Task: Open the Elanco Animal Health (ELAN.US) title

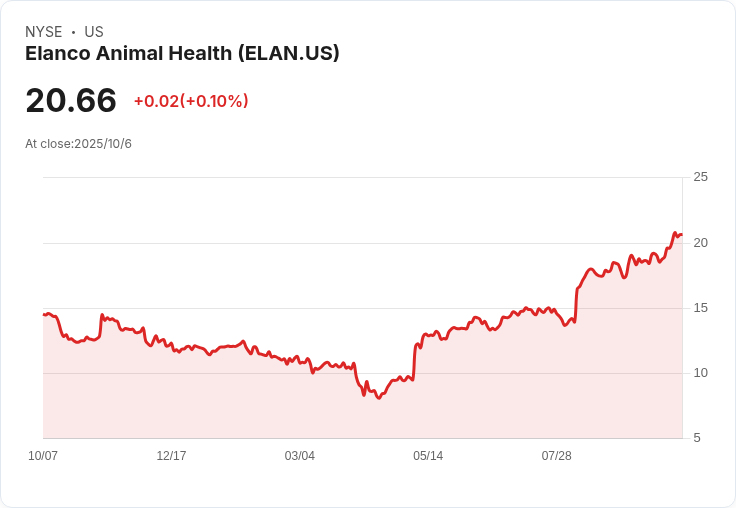Action: pyautogui.click(x=182, y=54)
